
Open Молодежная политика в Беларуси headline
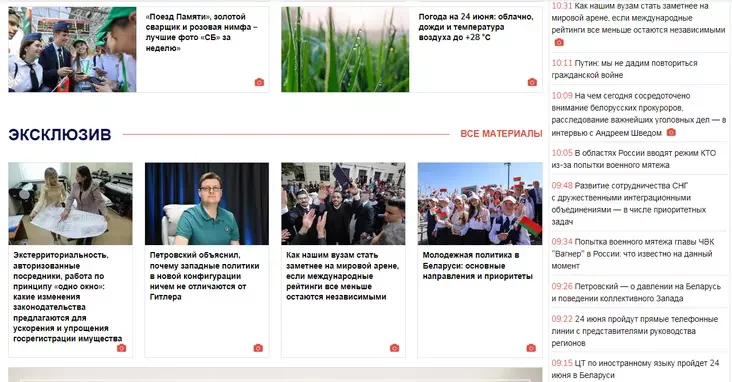[x=478, y=266]
